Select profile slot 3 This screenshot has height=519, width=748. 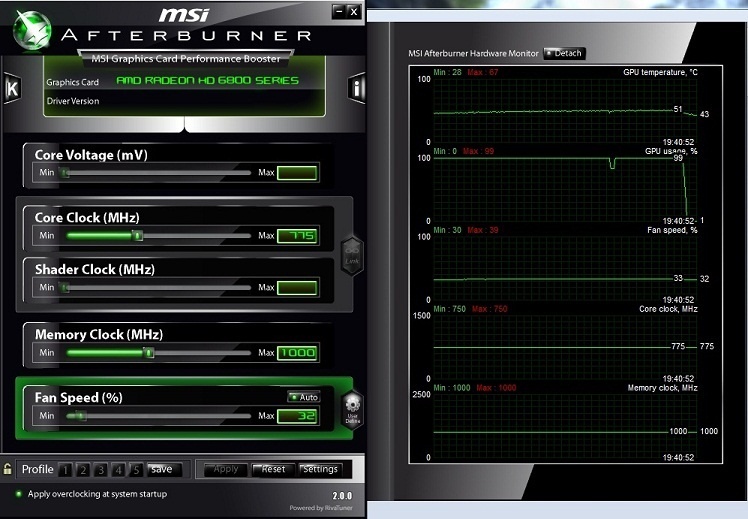(x=101, y=470)
